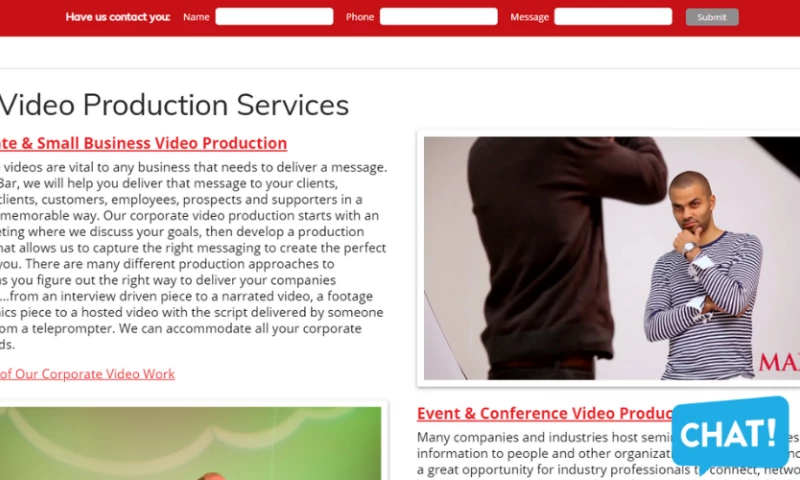Click the Name field label

point(196,17)
